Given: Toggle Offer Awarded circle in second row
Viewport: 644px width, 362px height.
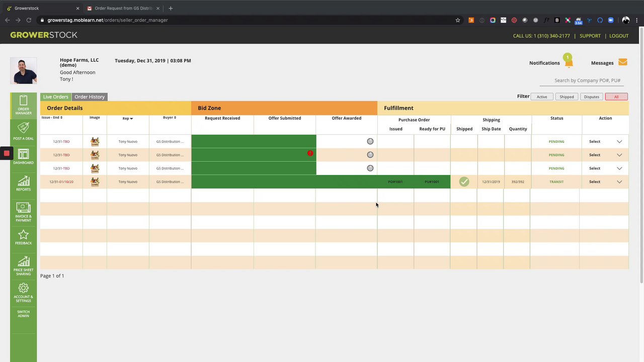Looking at the screenshot, I should [x=370, y=155].
